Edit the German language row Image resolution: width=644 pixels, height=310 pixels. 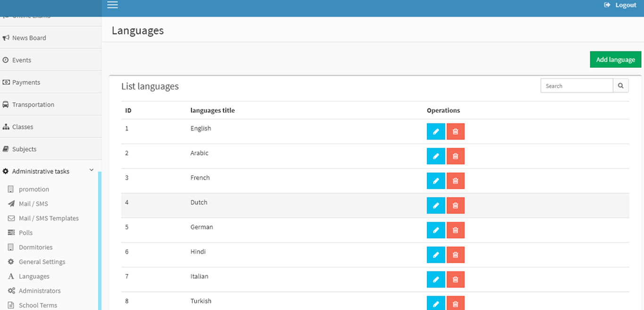point(436,230)
